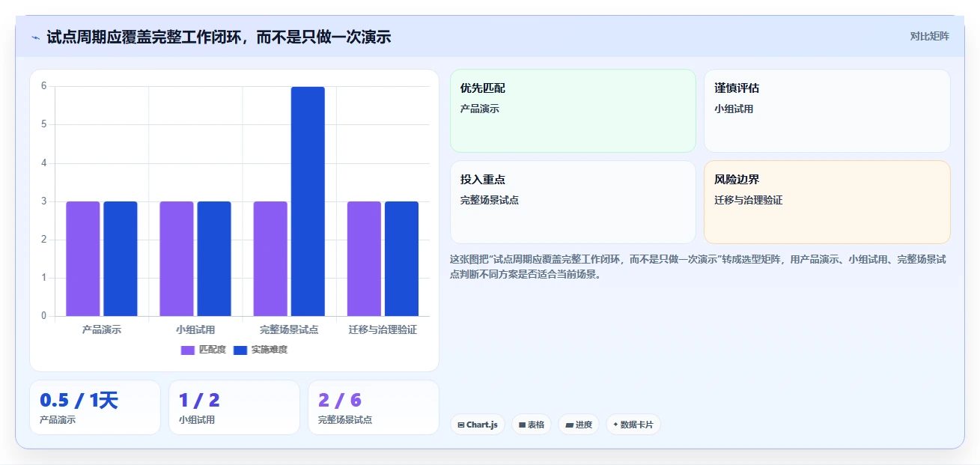Click the lightning bolt icon beside the title
This screenshot has height=465, width=980.
tap(35, 37)
